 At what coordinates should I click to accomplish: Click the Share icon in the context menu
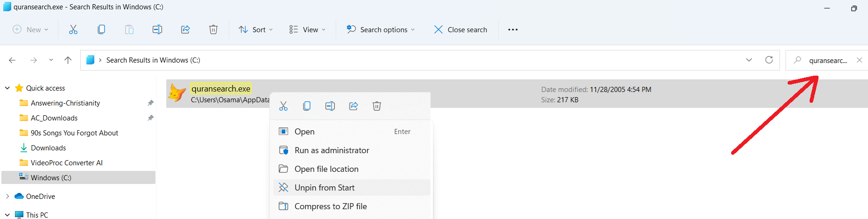point(353,106)
